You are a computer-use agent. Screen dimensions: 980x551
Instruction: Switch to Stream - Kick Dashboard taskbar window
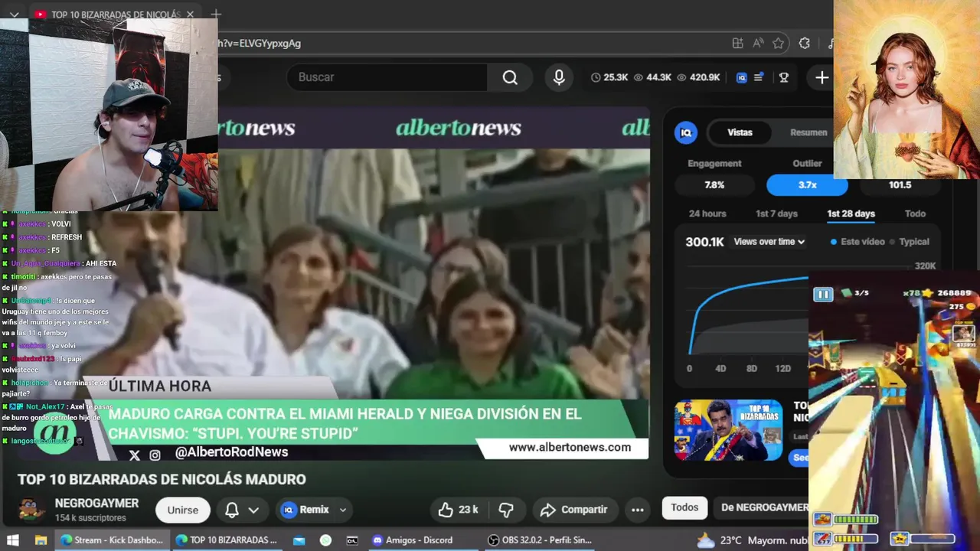tap(112, 540)
